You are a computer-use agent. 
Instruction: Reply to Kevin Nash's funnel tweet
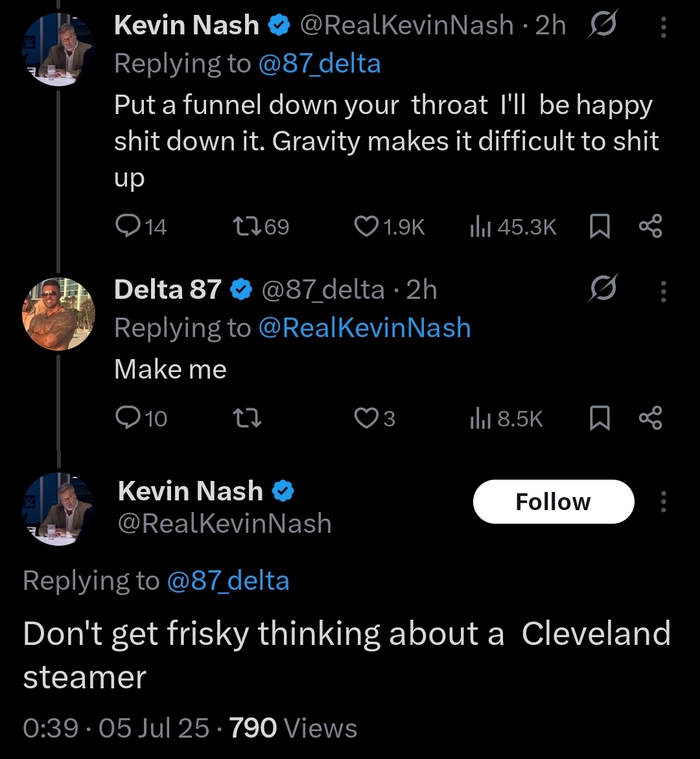click(124, 226)
